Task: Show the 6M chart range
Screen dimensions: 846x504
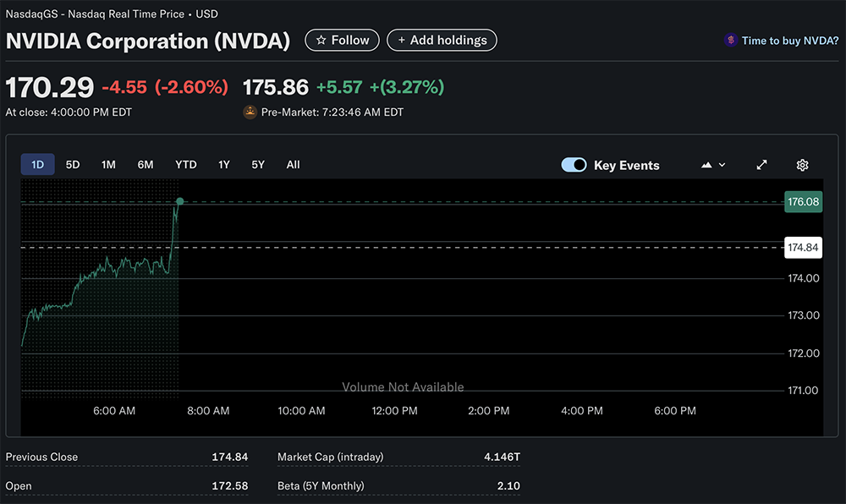Action: [146, 165]
